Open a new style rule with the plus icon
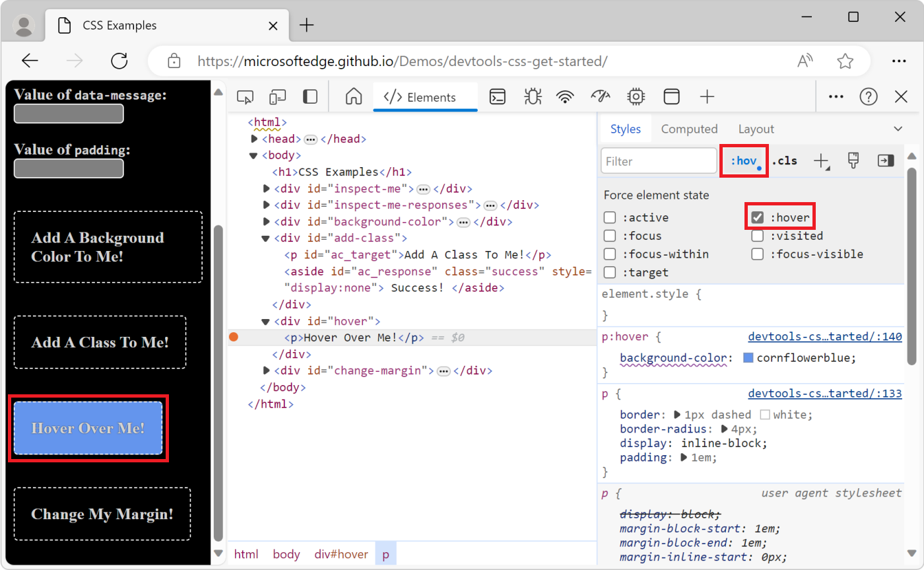 pyautogui.click(x=822, y=160)
